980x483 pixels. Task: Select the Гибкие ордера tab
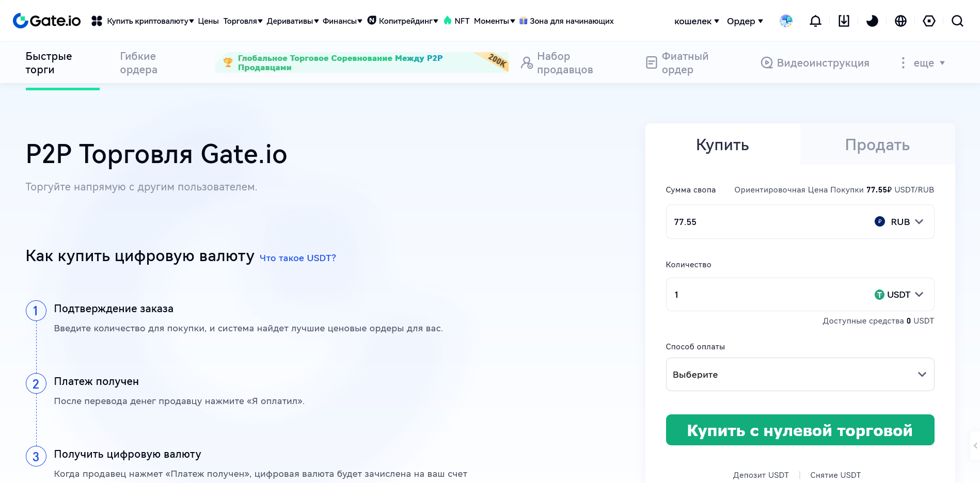138,63
